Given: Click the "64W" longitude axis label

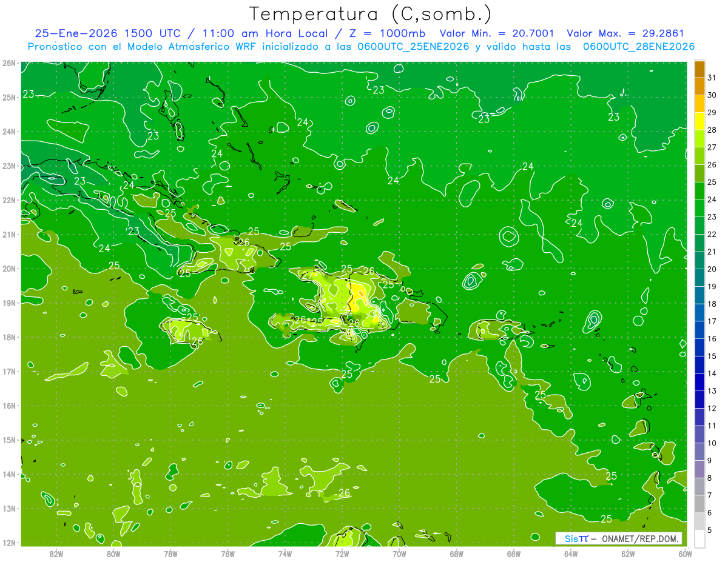Looking at the screenshot, I should (x=571, y=554).
